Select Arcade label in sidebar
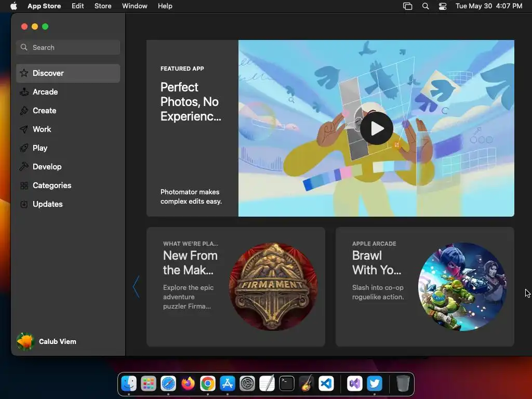The width and height of the screenshot is (532, 399). click(x=45, y=92)
